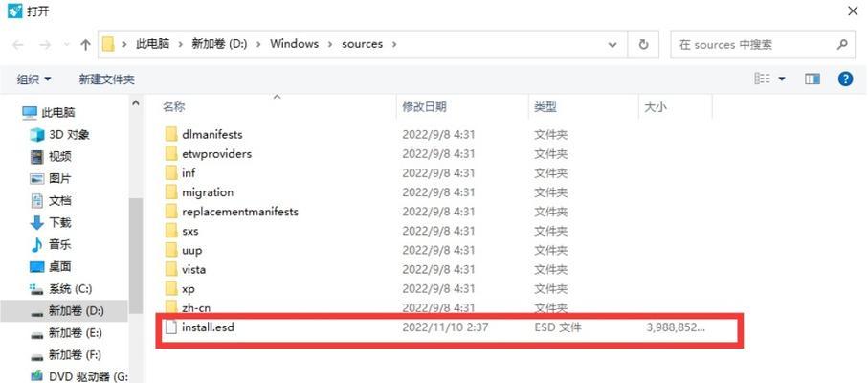Expand chevron after sources in address bar
This screenshot has width=868, height=383.
pos(394,44)
